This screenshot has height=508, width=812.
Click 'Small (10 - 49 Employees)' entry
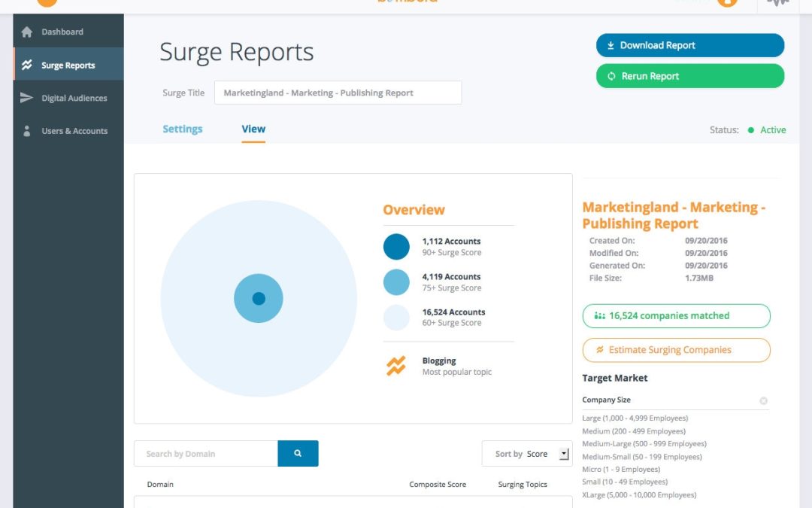pos(625,482)
